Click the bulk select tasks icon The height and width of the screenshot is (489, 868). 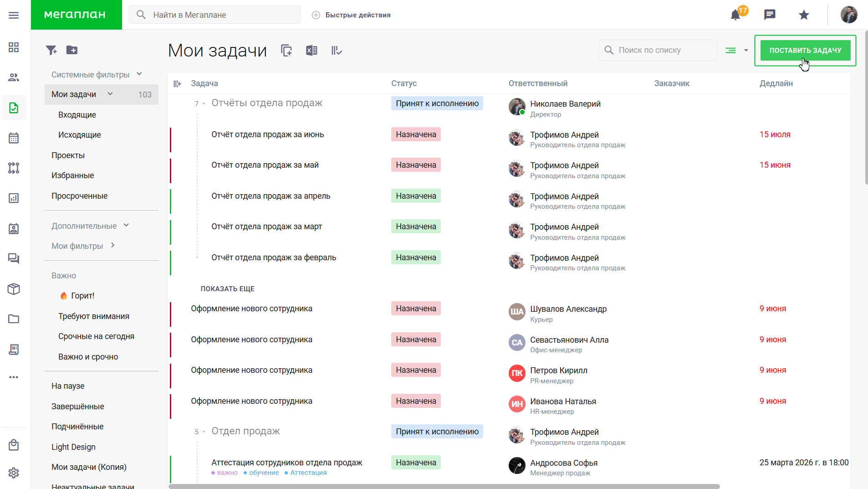(x=337, y=51)
